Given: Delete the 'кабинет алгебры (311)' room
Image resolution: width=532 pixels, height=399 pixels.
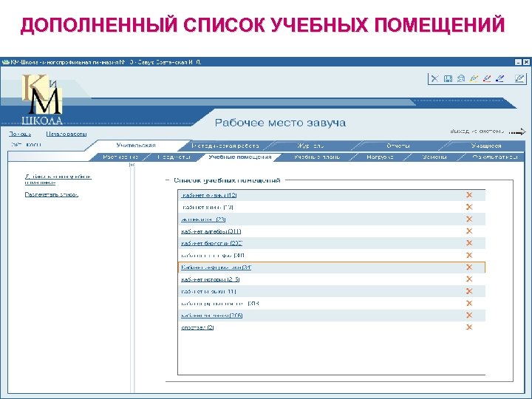Looking at the screenshot, I should 469,231.
